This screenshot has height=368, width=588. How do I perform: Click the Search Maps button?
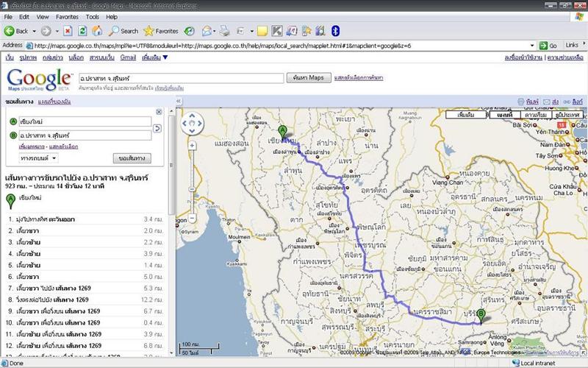pos(307,77)
